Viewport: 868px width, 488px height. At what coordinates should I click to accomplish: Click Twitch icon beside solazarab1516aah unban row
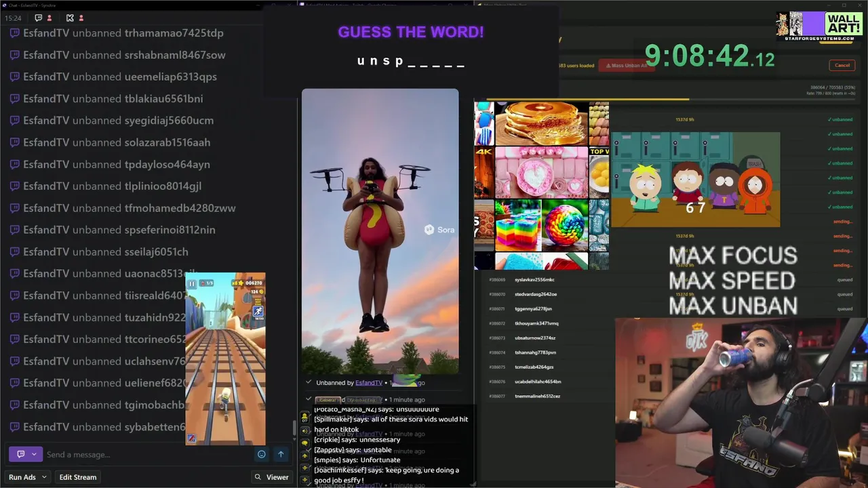click(x=14, y=142)
